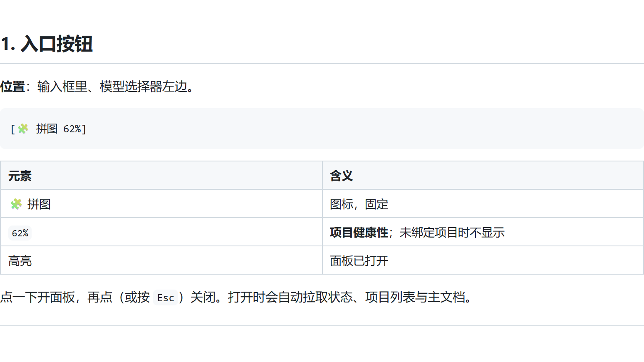Click the inline code "62%" in the table
The image size is (644, 362).
click(x=20, y=233)
